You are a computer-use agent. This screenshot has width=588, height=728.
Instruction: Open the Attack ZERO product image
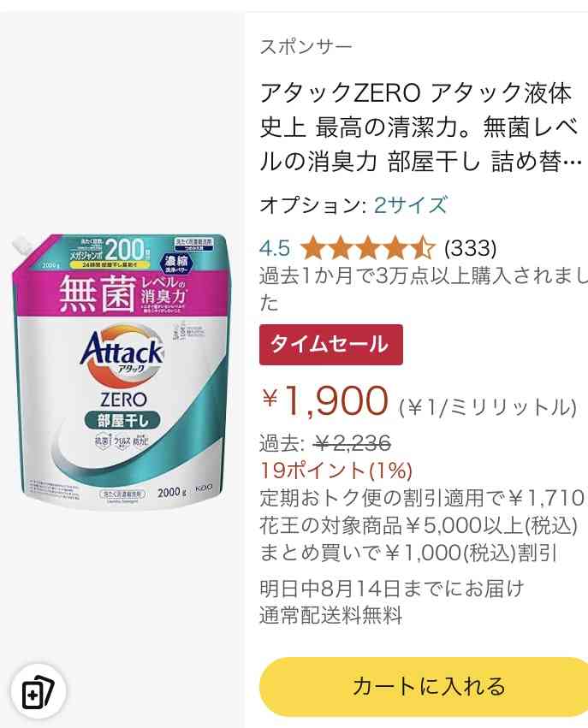click(x=121, y=371)
